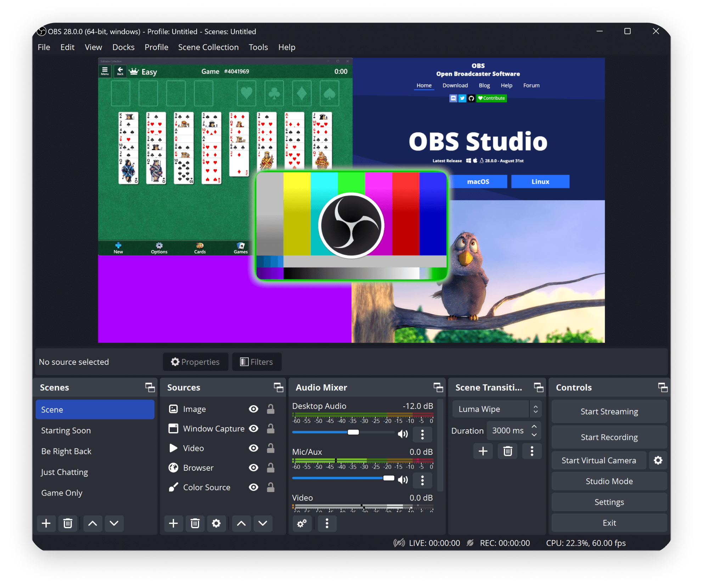This screenshot has height=588, width=703.
Task: Click the Image source icon
Action: tap(173, 409)
